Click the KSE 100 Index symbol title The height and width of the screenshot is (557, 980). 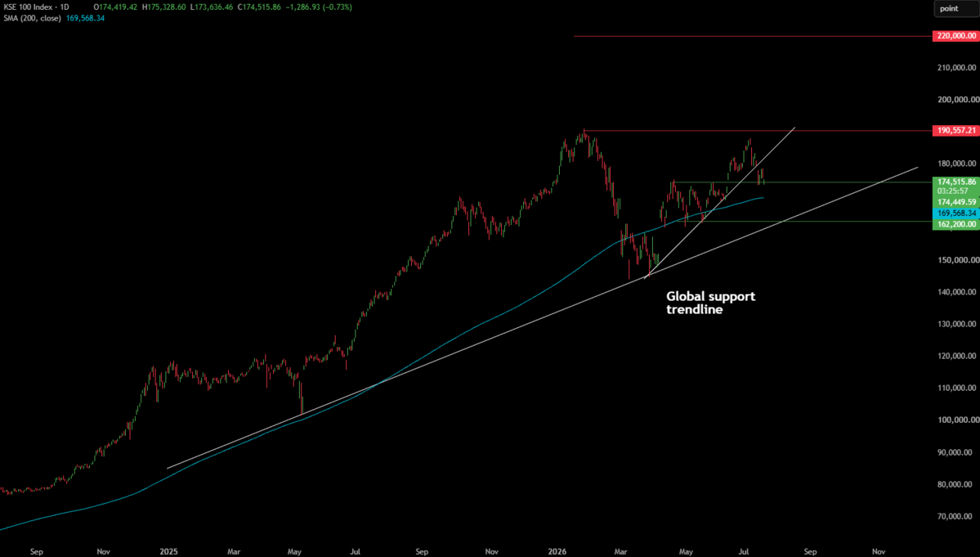(x=36, y=7)
